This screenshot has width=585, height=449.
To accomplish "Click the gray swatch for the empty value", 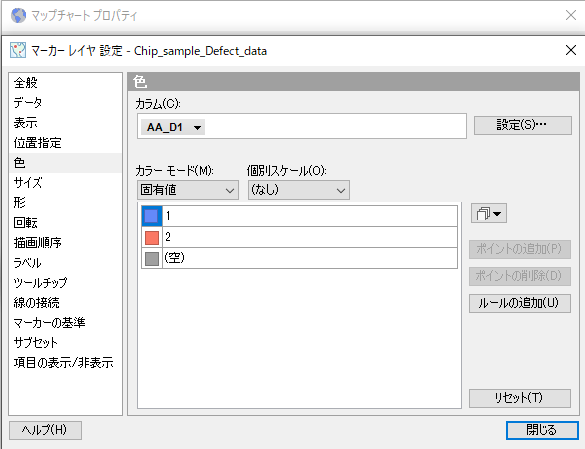I will [151, 258].
